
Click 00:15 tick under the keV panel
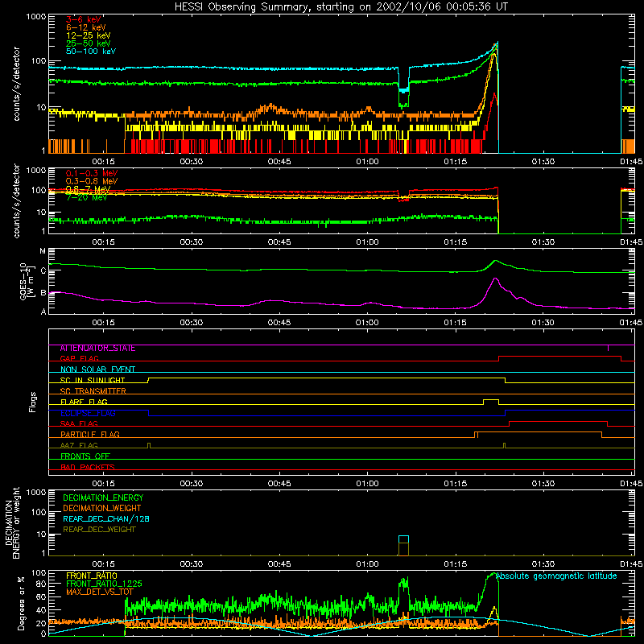click(x=104, y=162)
